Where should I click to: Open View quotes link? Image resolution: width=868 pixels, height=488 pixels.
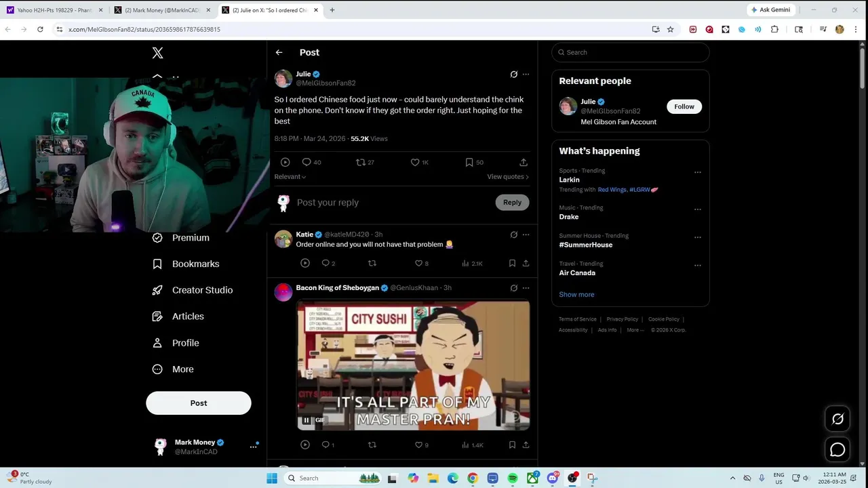(x=508, y=177)
